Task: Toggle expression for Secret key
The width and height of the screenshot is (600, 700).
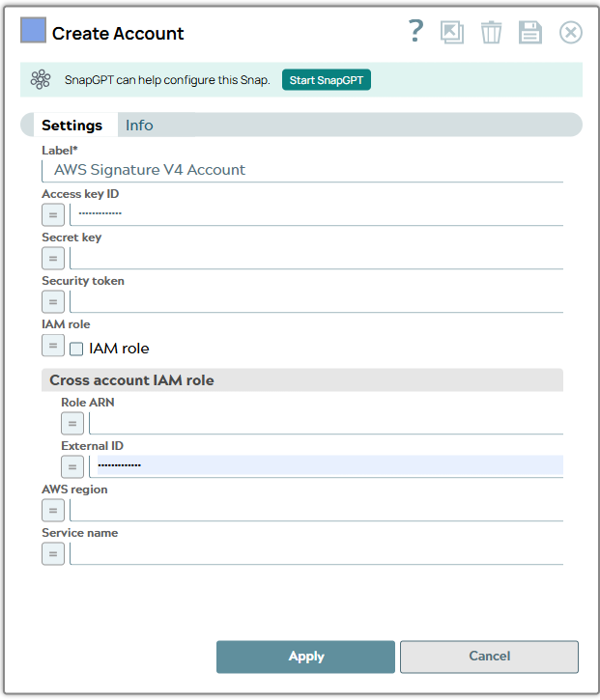Action: tap(53, 258)
